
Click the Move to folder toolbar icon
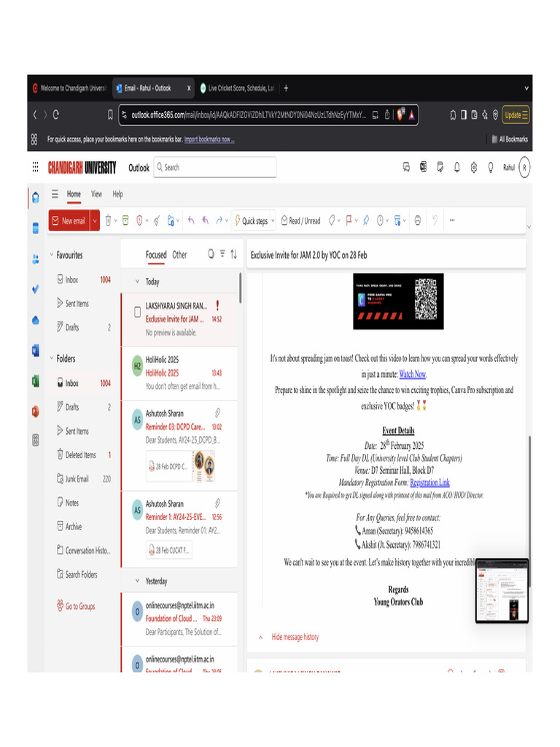tap(171, 220)
